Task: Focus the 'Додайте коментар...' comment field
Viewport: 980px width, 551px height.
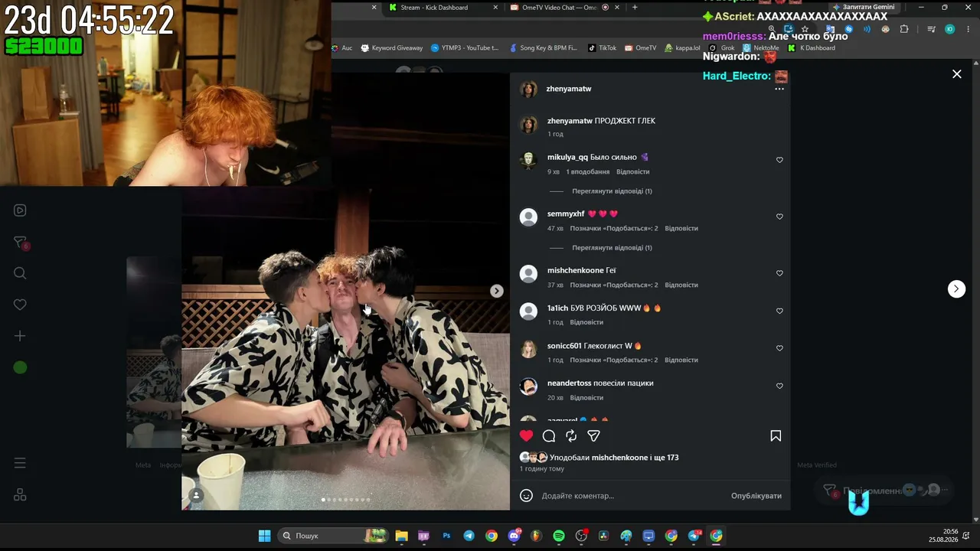Action: point(632,496)
